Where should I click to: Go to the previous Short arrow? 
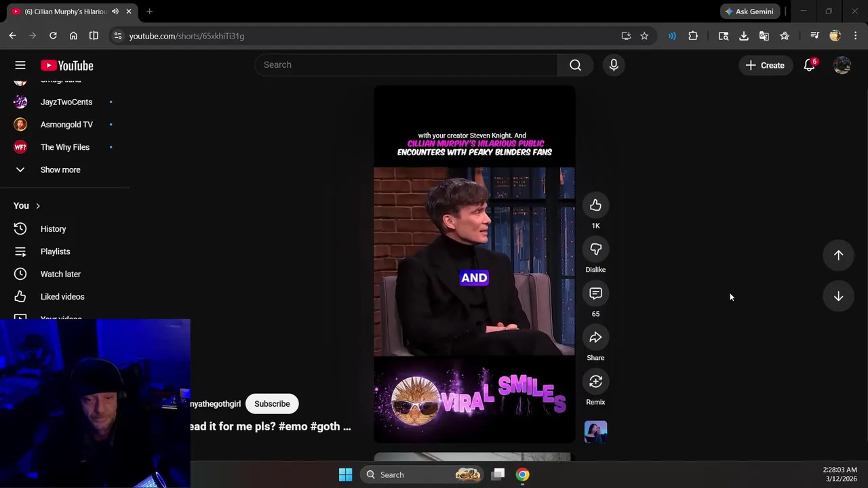click(838, 255)
